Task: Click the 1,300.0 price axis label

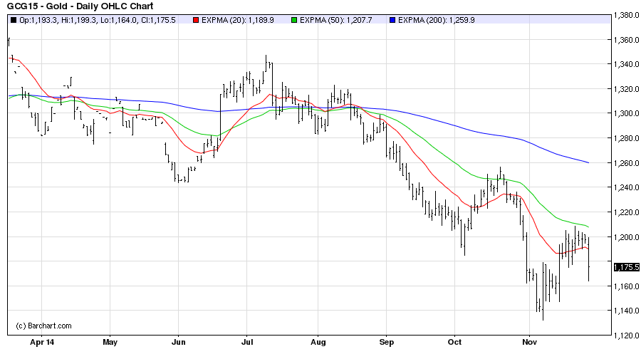Action: [x=626, y=113]
